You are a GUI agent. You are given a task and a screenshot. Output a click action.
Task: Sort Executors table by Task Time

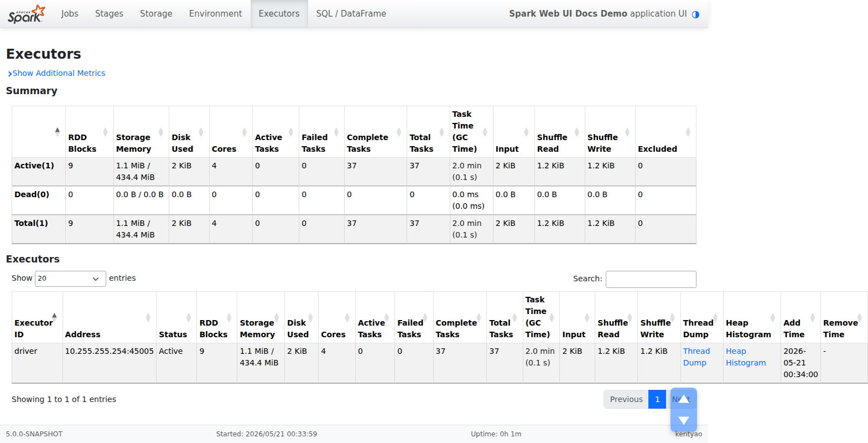pyautogui.click(x=541, y=317)
